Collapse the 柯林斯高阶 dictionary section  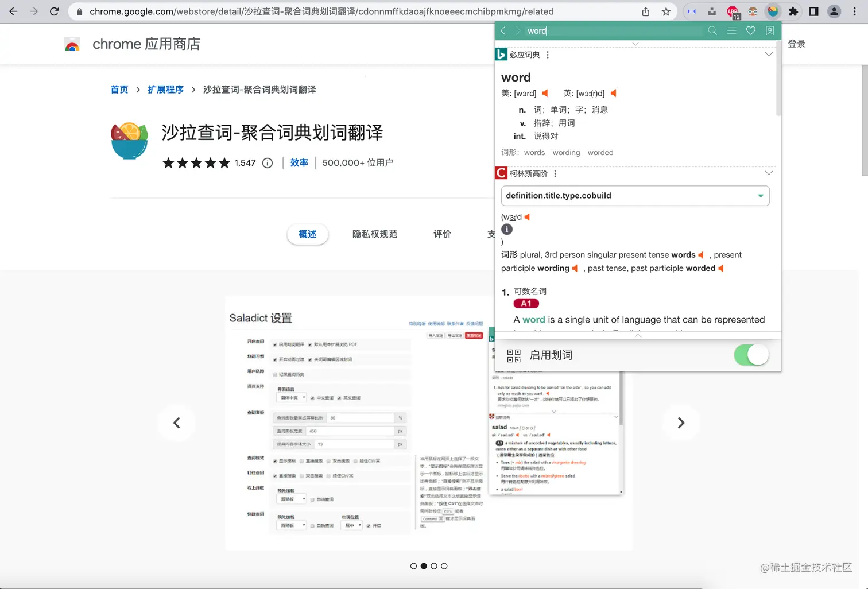point(769,173)
